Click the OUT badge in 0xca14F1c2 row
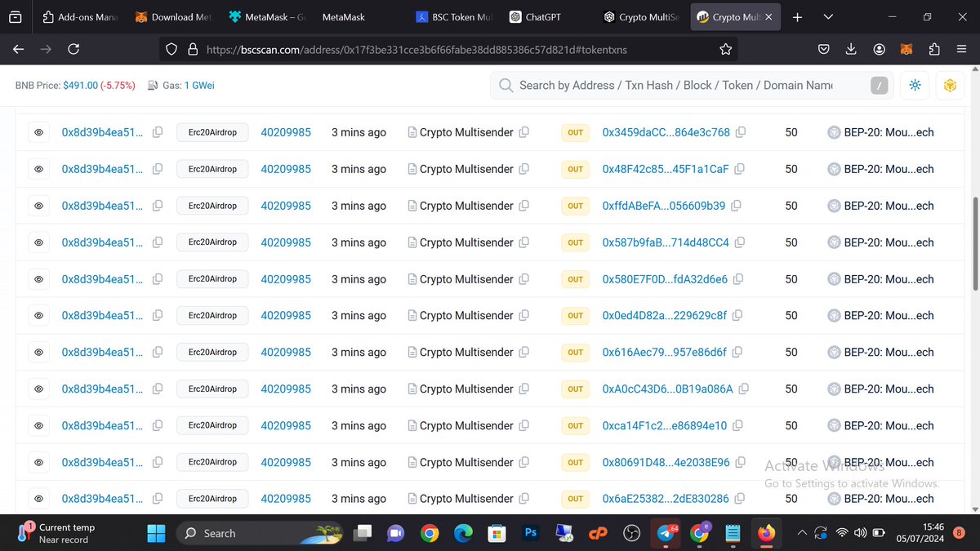The width and height of the screenshot is (980, 551). pyautogui.click(x=576, y=425)
